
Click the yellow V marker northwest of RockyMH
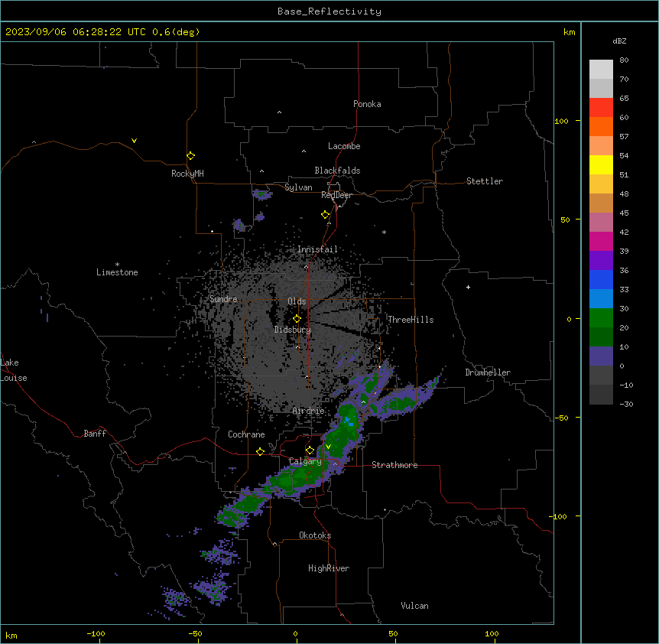(134, 141)
